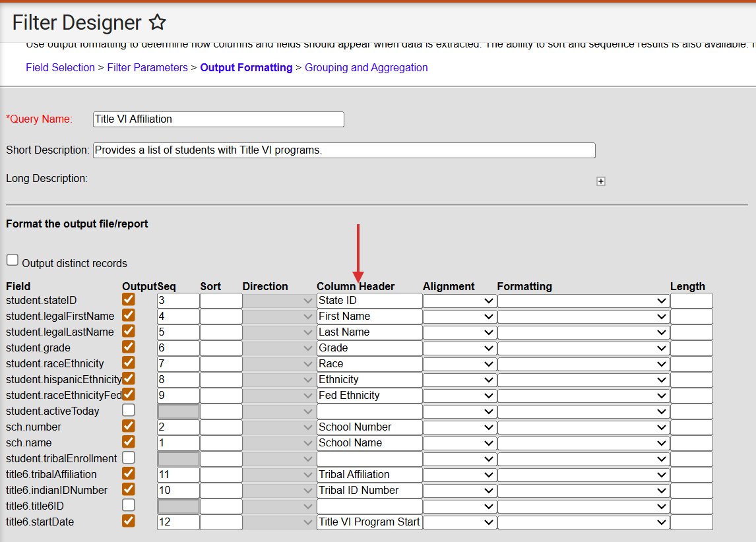Viewport: 756px width, 542px height.
Task: Uncheck student.grade output checkbox
Action: click(x=128, y=347)
